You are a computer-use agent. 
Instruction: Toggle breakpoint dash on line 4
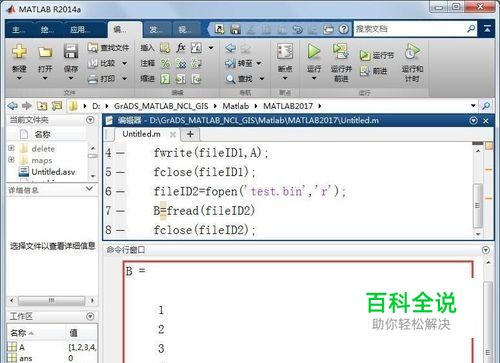120,153
